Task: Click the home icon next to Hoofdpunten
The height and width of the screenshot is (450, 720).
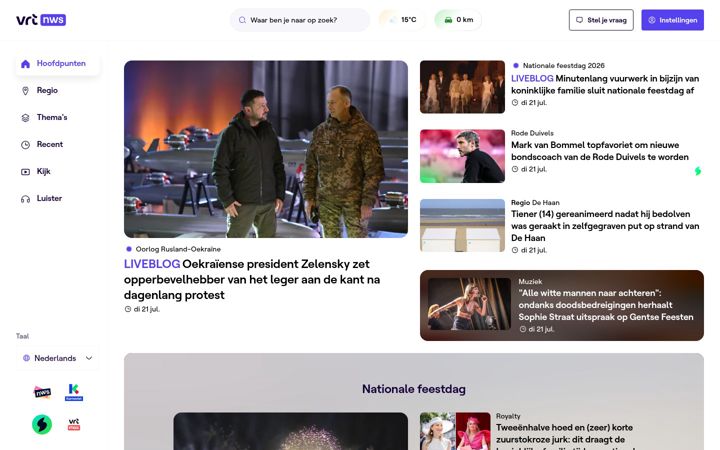Action: pos(25,64)
